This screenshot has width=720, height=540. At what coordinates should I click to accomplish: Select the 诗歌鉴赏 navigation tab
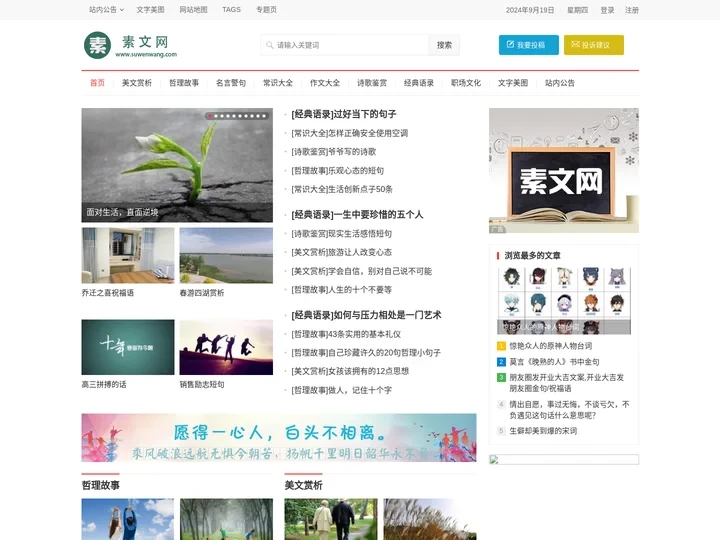click(372, 83)
